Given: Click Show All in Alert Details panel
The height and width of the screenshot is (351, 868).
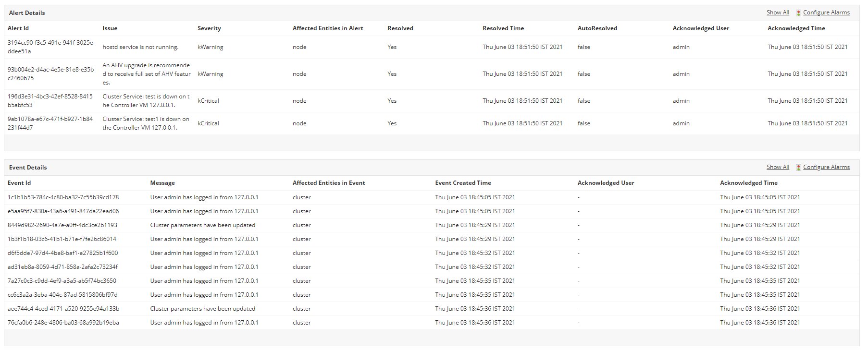Looking at the screenshot, I should click(x=778, y=12).
